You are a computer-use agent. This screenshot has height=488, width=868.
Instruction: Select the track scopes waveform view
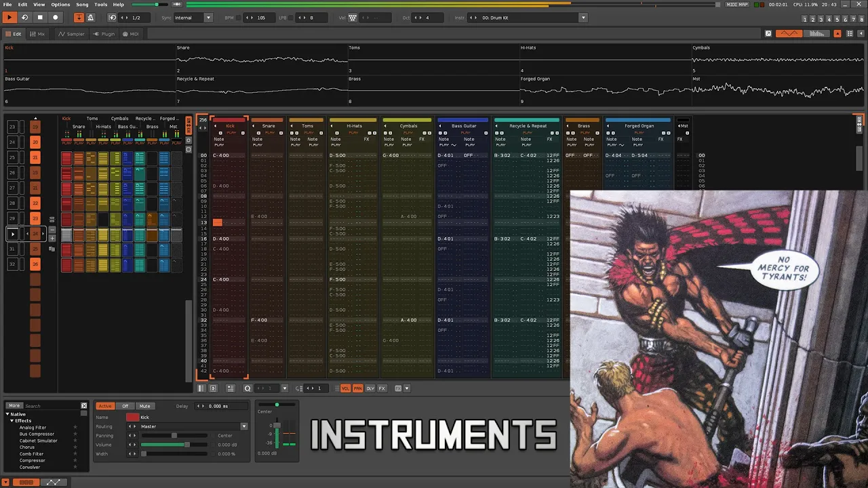click(x=789, y=33)
